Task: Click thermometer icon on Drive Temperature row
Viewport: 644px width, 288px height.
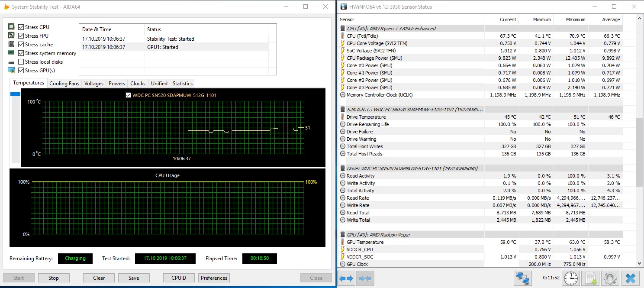Action: (x=343, y=117)
